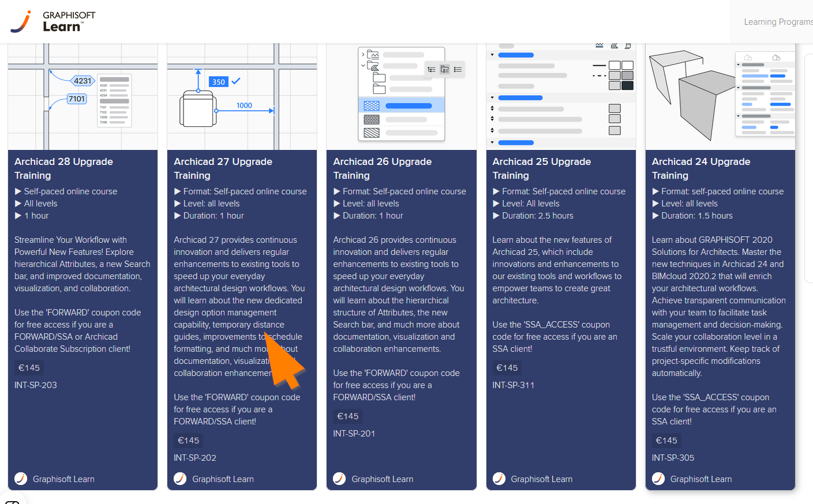The width and height of the screenshot is (813, 504).
Task: Click course code INT-SP-201
Action: point(354,434)
